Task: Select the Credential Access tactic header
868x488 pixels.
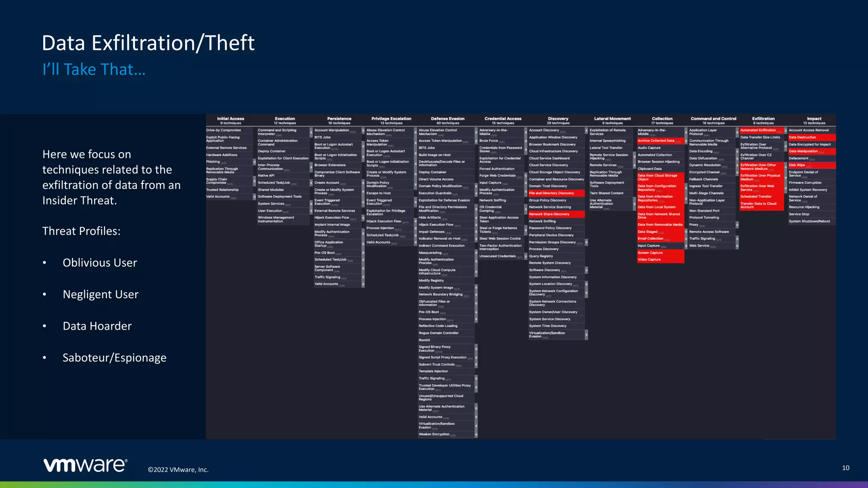Action: [503, 121]
